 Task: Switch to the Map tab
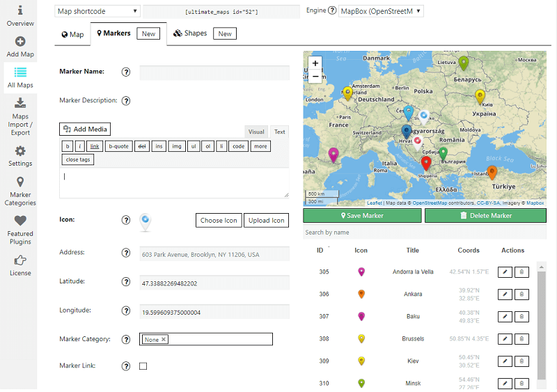point(72,33)
